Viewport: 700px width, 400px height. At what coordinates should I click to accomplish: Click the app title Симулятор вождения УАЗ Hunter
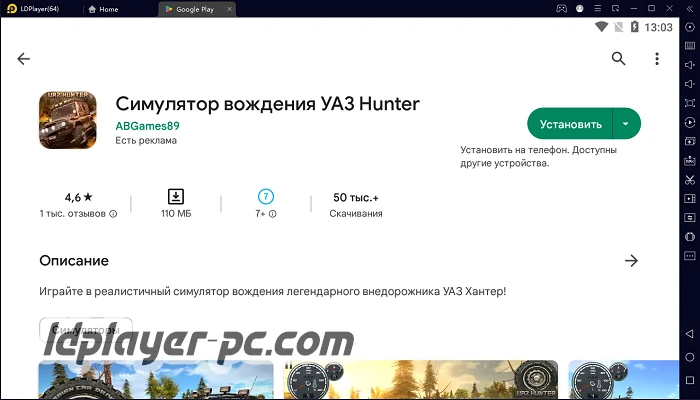[267, 104]
